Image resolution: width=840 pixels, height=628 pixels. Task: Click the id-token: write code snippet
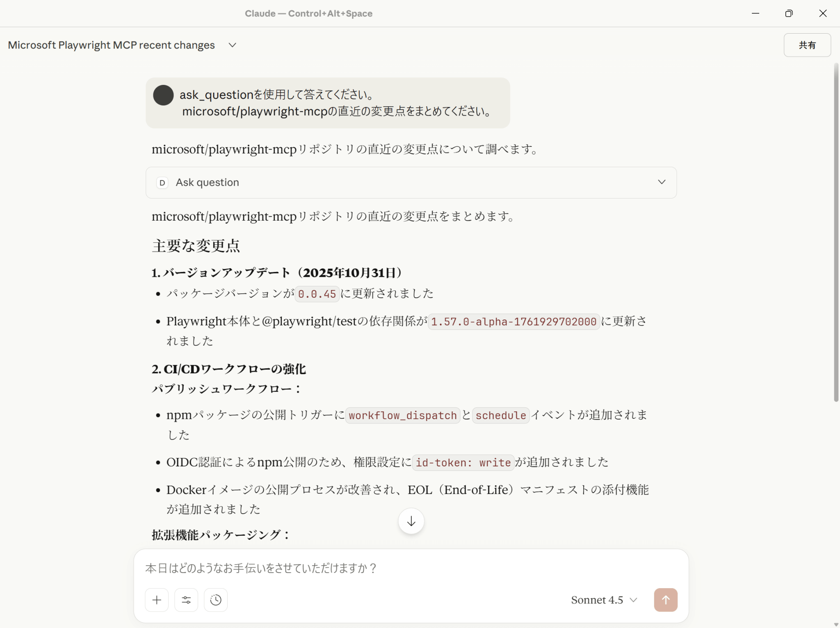pyautogui.click(x=463, y=463)
